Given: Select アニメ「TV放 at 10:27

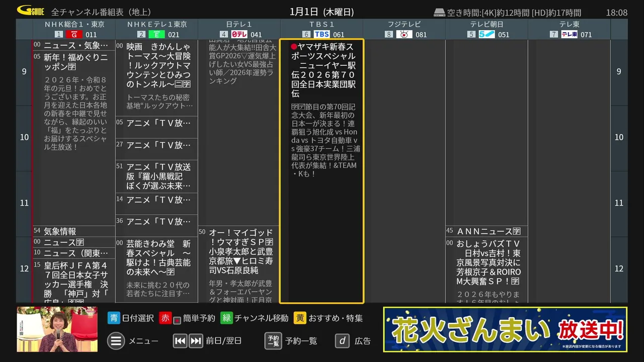Looking at the screenshot, I should click(x=157, y=149).
